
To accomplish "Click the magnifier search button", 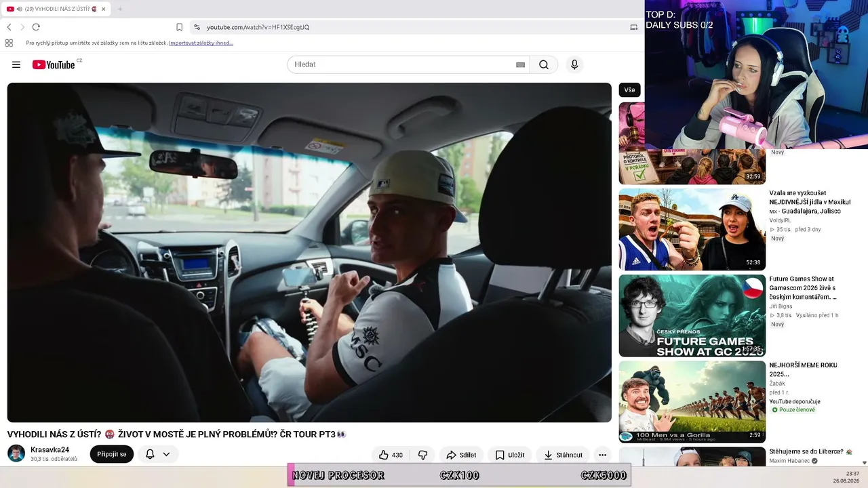I will (x=544, y=65).
